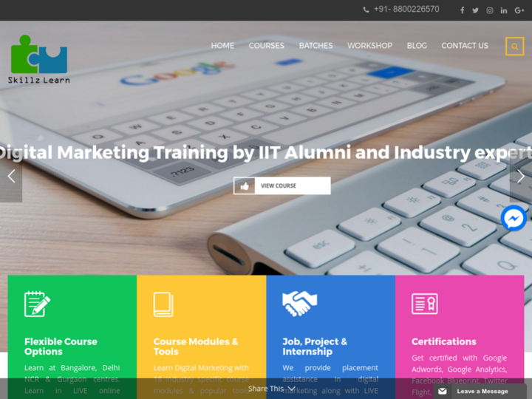The image size is (532, 399).
Task: Click the handshake icon in blue card
Action: [x=299, y=304]
